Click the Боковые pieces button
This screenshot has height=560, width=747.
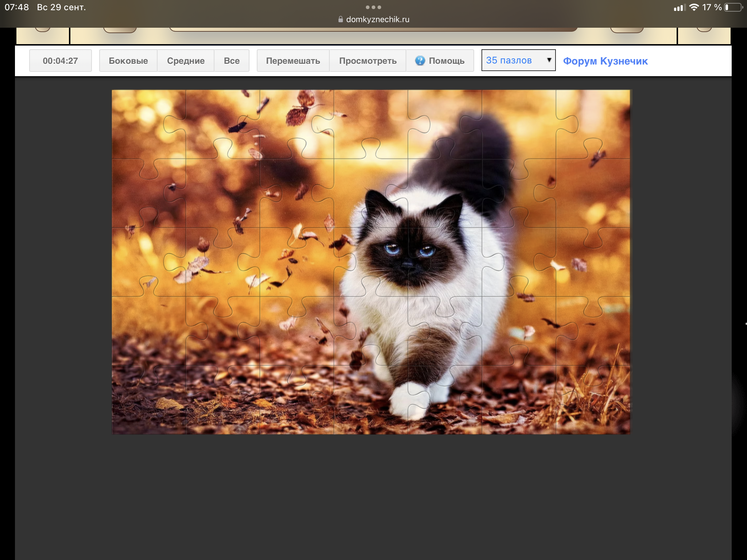(x=128, y=61)
